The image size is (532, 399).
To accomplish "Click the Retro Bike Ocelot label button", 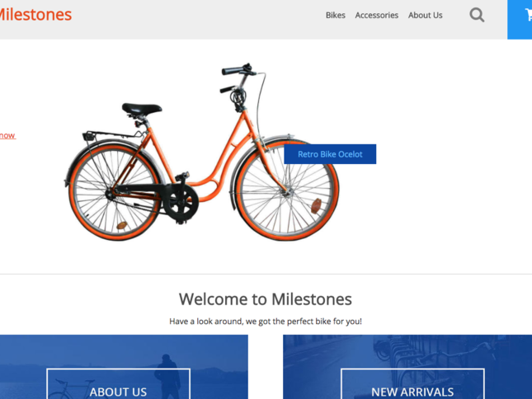I will pyautogui.click(x=330, y=154).
